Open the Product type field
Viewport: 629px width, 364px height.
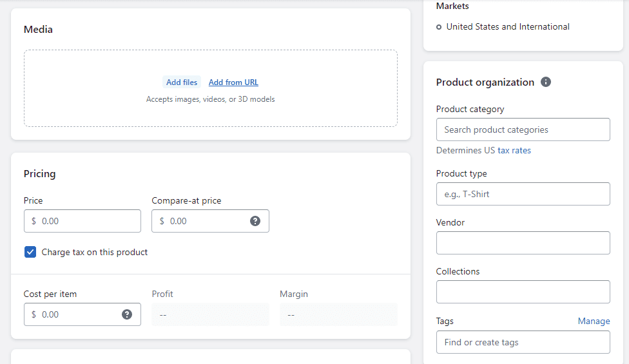[x=523, y=194]
